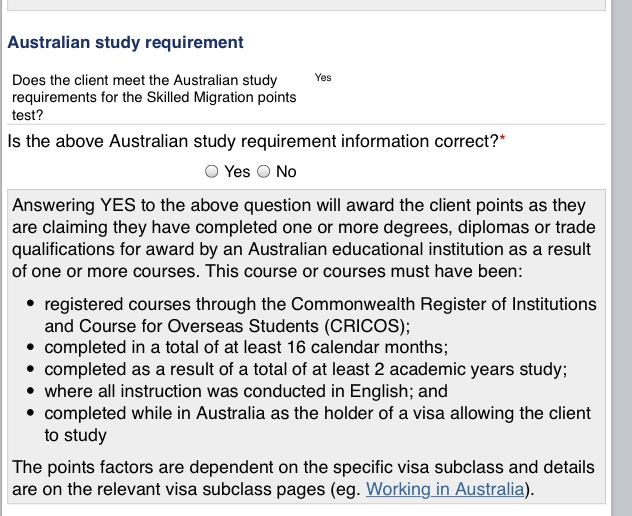The image size is (632, 516).
Task: Click the red required asterisk
Action: pos(502,141)
